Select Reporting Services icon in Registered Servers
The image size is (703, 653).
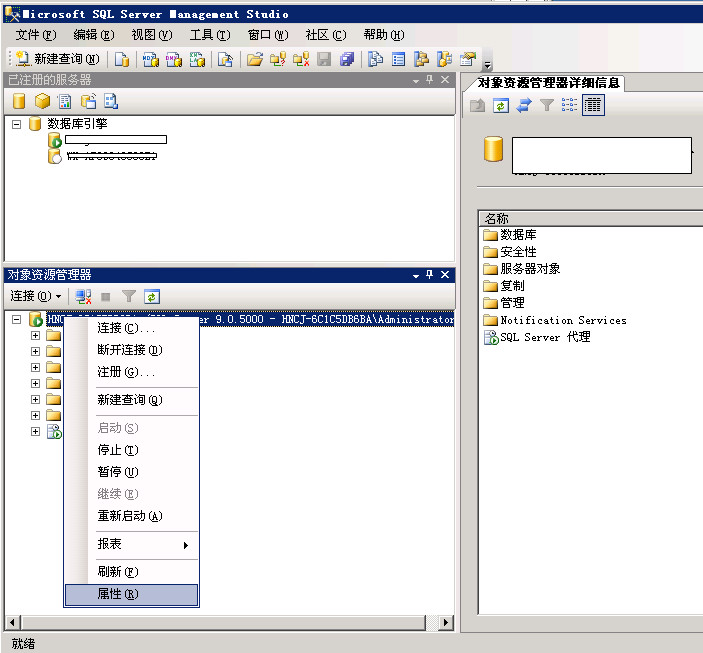[65, 101]
